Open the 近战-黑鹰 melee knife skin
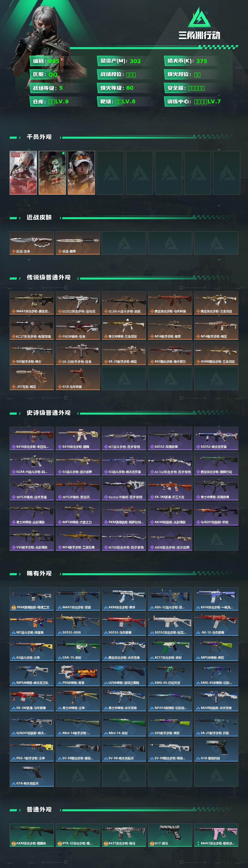This screenshot has width=248, height=868. tap(78, 243)
